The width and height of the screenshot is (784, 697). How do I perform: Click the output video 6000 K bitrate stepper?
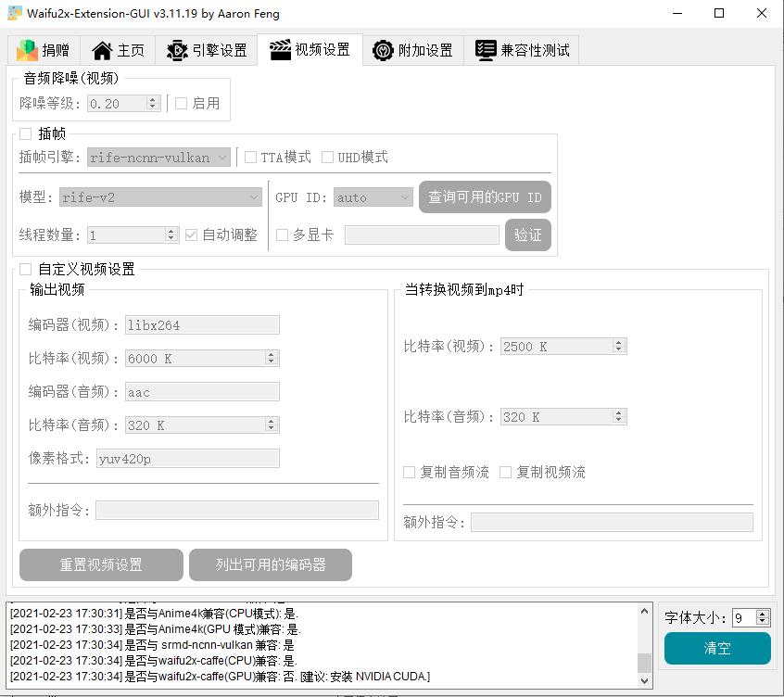click(x=271, y=358)
